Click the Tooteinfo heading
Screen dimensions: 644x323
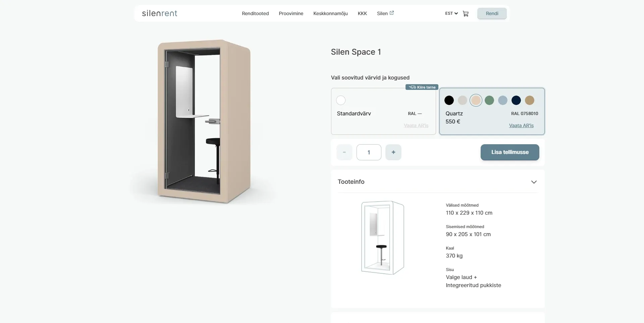click(351, 182)
